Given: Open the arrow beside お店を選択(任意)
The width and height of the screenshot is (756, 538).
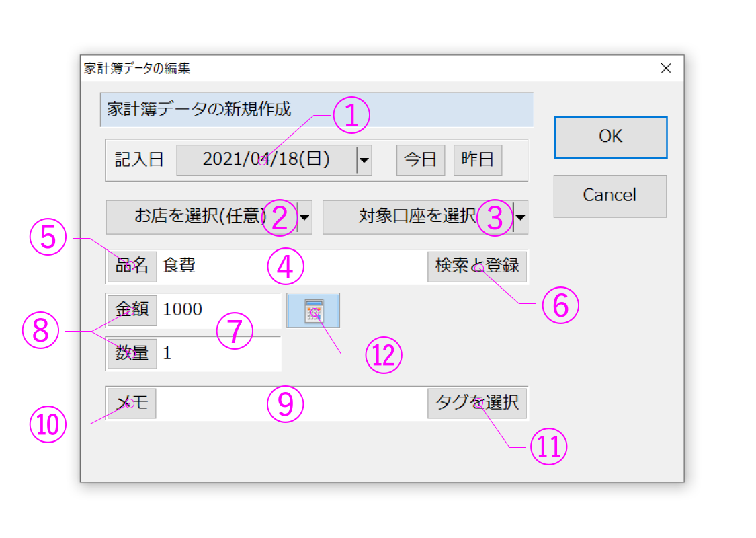Looking at the screenshot, I should tap(304, 217).
